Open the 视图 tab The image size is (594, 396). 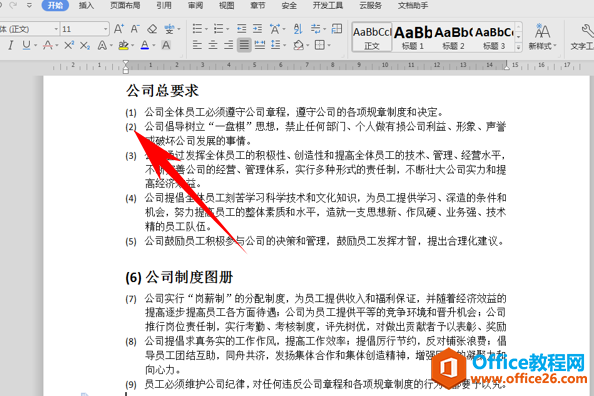(x=227, y=5)
